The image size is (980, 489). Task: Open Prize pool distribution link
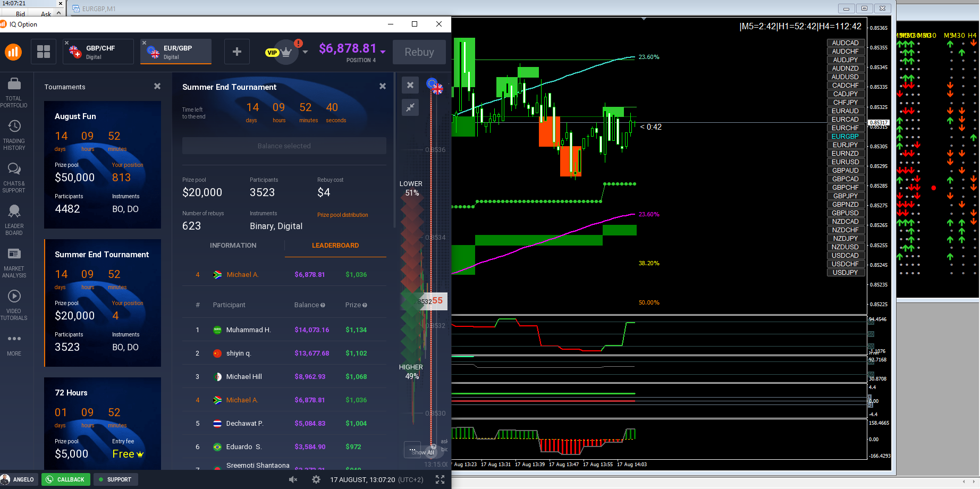pyautogui.click(x=343, y=215)
